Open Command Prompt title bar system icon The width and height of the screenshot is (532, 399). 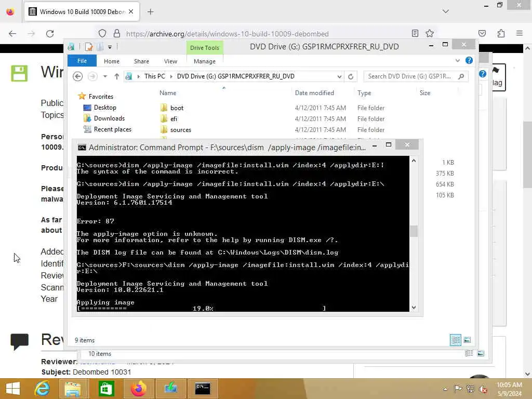pos(82,148)
